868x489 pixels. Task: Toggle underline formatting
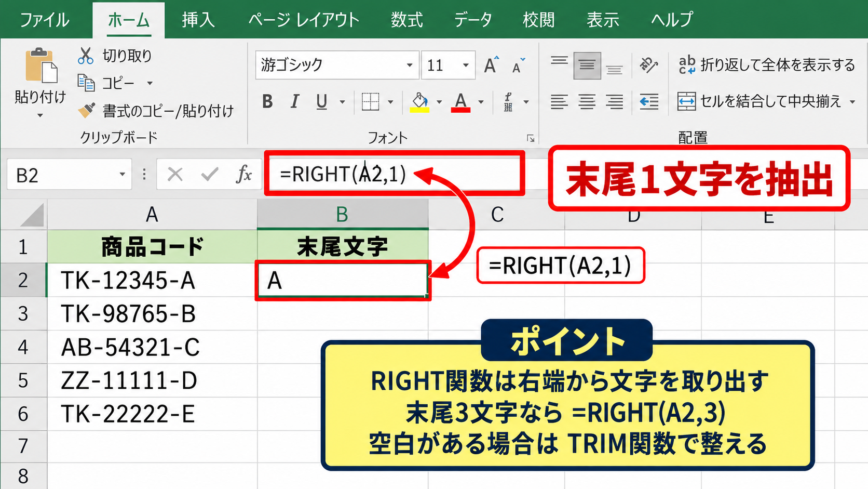pyautogui.click(x=322, y=101)
